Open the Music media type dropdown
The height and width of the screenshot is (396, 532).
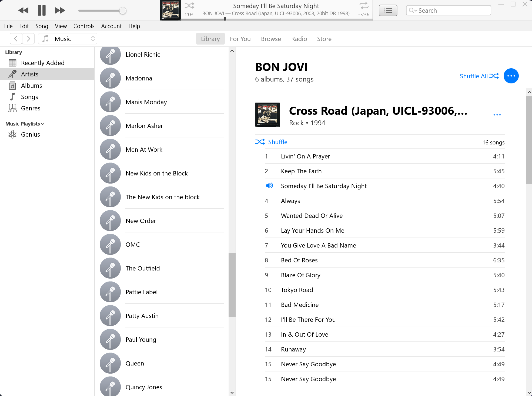pyautogui.click(x=68, y=39)
